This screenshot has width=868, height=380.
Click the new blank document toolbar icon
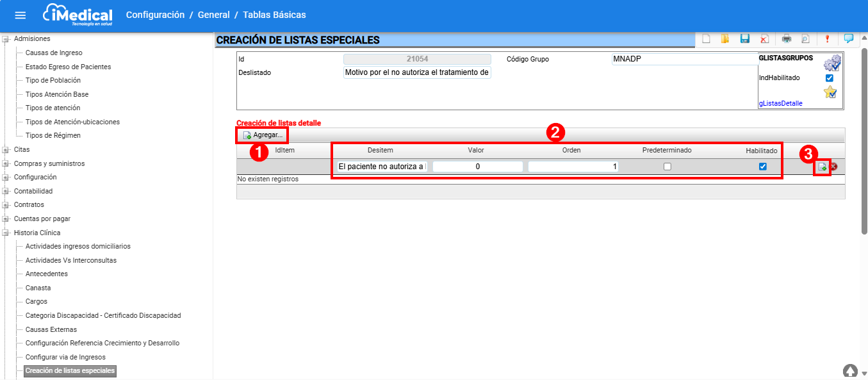click(706, 39)
